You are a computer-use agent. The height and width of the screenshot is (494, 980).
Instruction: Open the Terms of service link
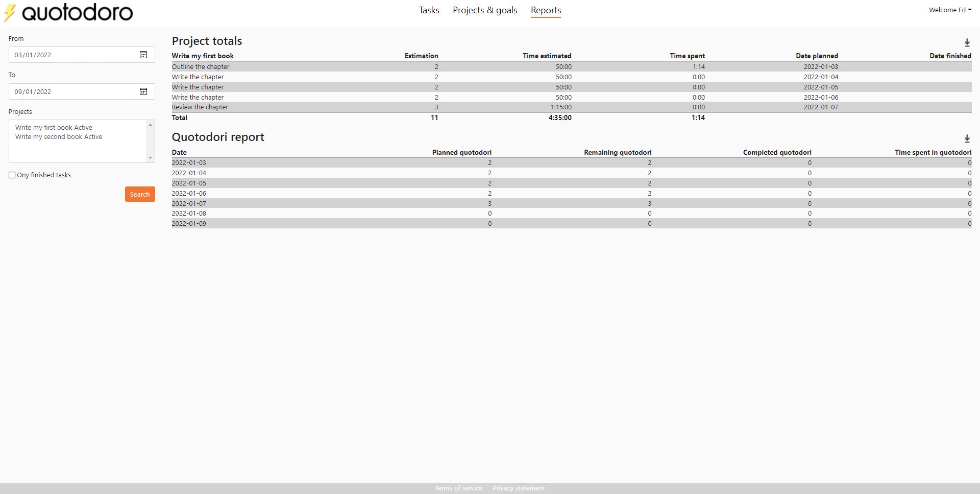458,488
